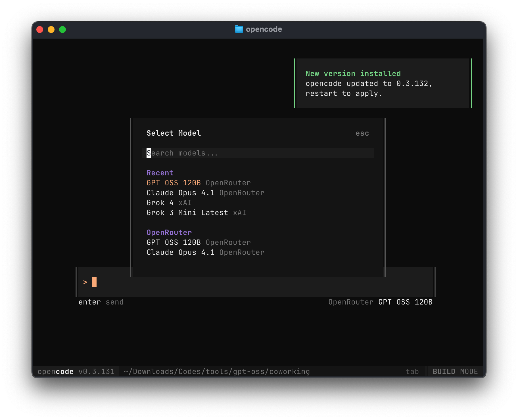518x420 pixels.
Task: Click esc to dismiss the model dialog
Action: 363,133
